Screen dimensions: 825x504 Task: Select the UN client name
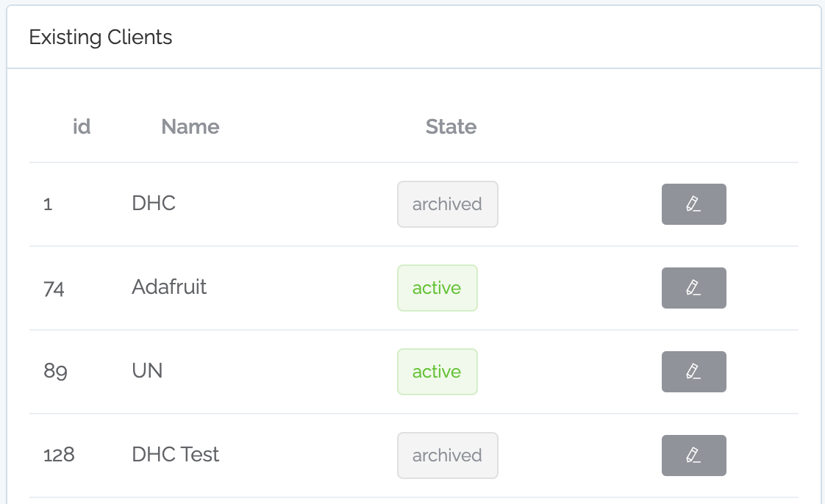[x=147, y=370]
